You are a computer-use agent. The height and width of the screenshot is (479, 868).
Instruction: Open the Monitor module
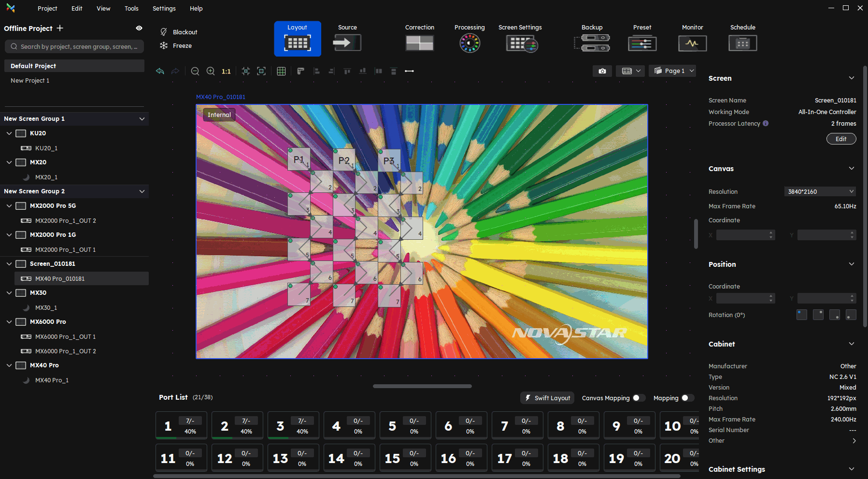pos(692,44)
